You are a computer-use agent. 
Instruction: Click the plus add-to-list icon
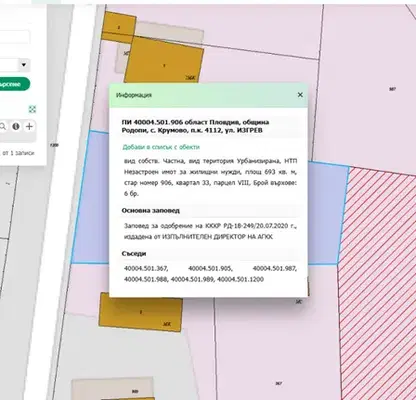click(29, 126)
